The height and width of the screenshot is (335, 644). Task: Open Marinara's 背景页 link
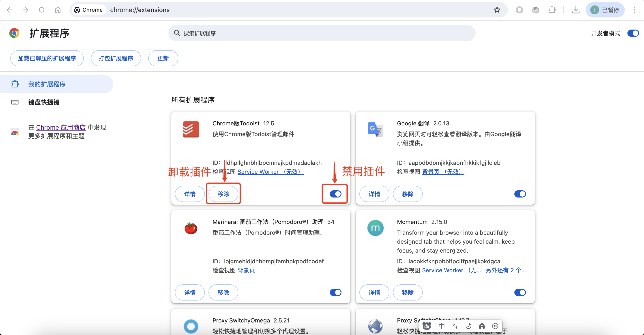click(x=246, y=270)
